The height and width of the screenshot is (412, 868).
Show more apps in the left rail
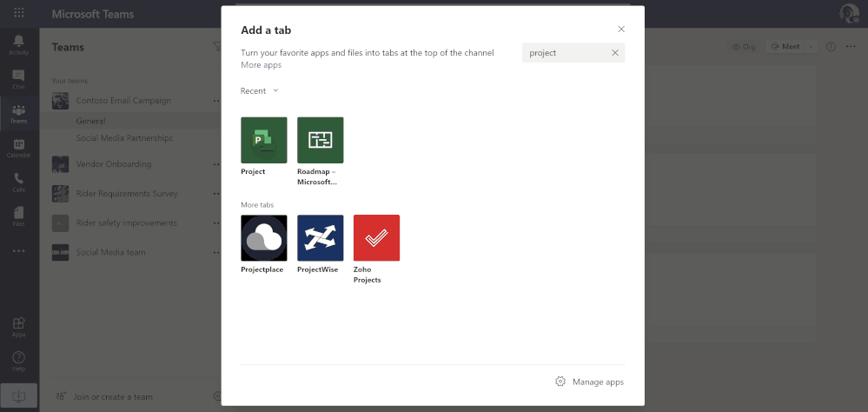coord(18,250)
